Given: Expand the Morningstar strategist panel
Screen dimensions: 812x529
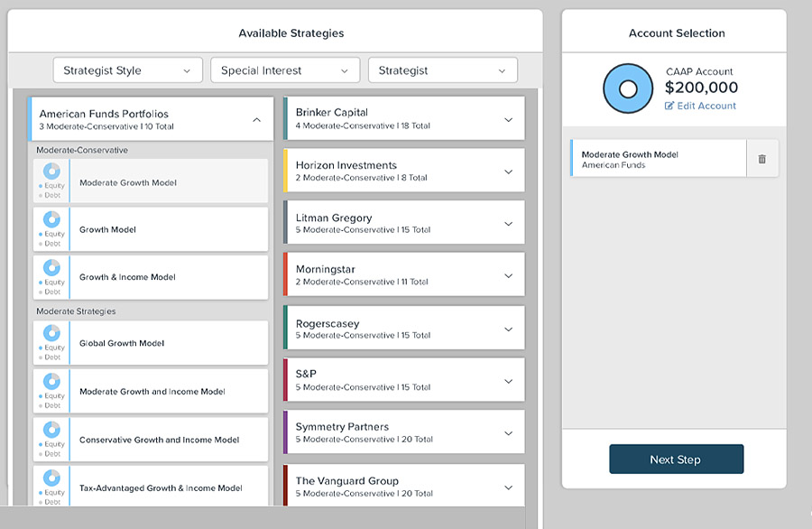Looking at the screenshot, I should (x=508, y=275).
